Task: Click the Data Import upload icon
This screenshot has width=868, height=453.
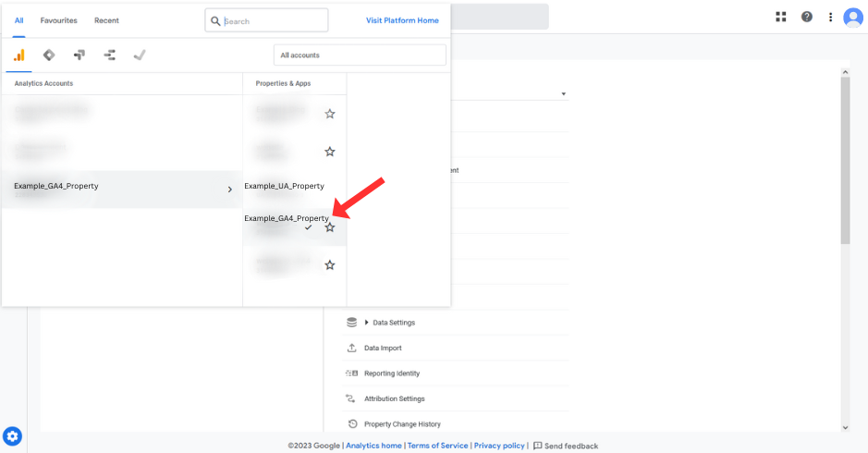Action: [351, 348]
